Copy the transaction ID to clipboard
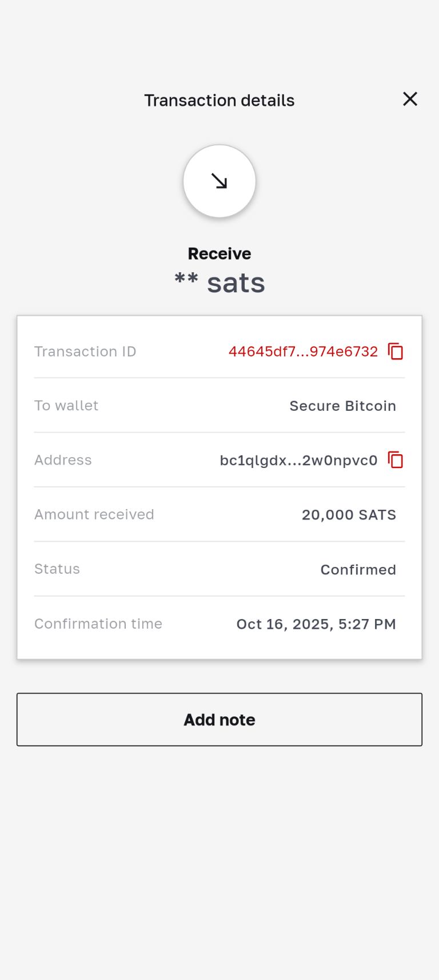This screenshot has width=439, height=980. [396, 351]
